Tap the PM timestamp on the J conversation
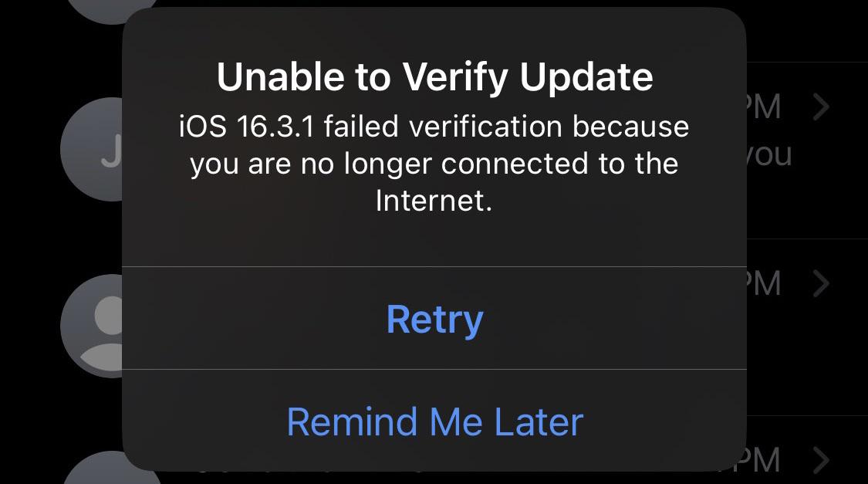The image size is (868, 484). click(764, 108)
